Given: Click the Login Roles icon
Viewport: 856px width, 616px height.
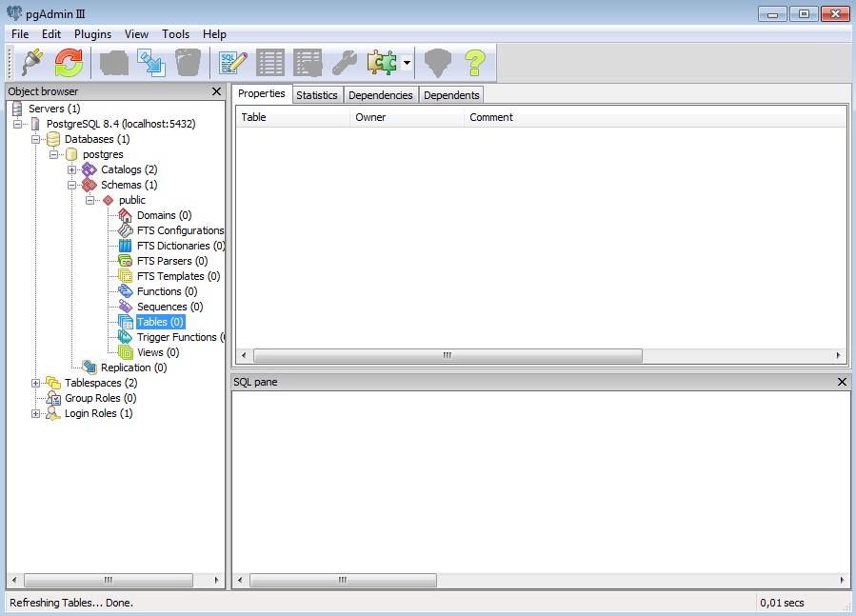Looking at the screenshot, I should point(53,413).
